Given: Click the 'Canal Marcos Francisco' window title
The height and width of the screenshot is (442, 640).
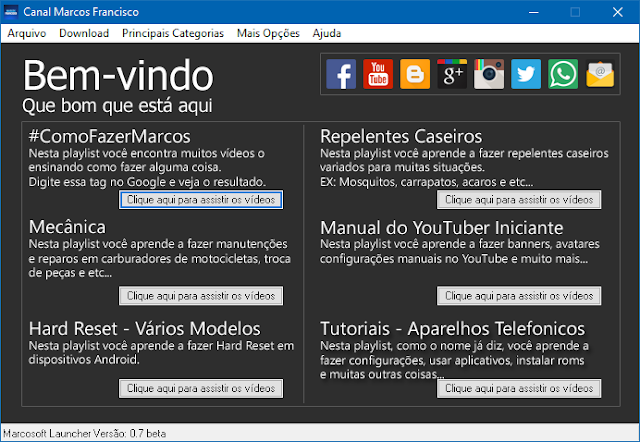Looking at the screenshot, I should pos(81,12).
